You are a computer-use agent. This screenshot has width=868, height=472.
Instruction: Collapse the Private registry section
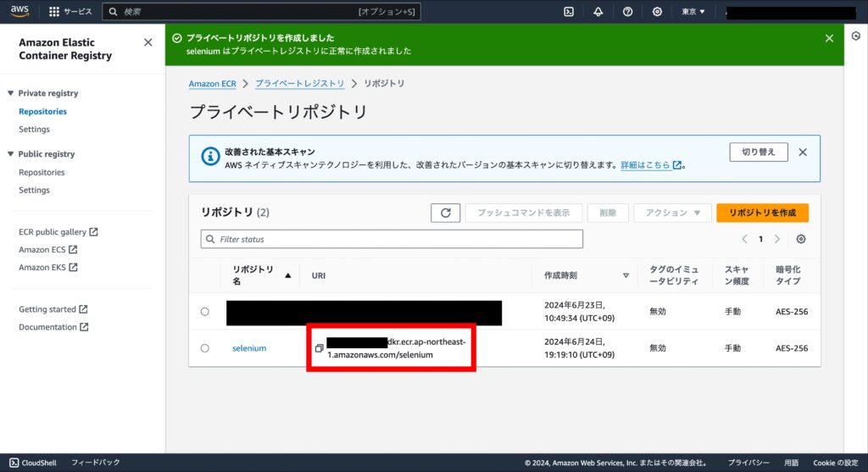click(x=10, y=93)
